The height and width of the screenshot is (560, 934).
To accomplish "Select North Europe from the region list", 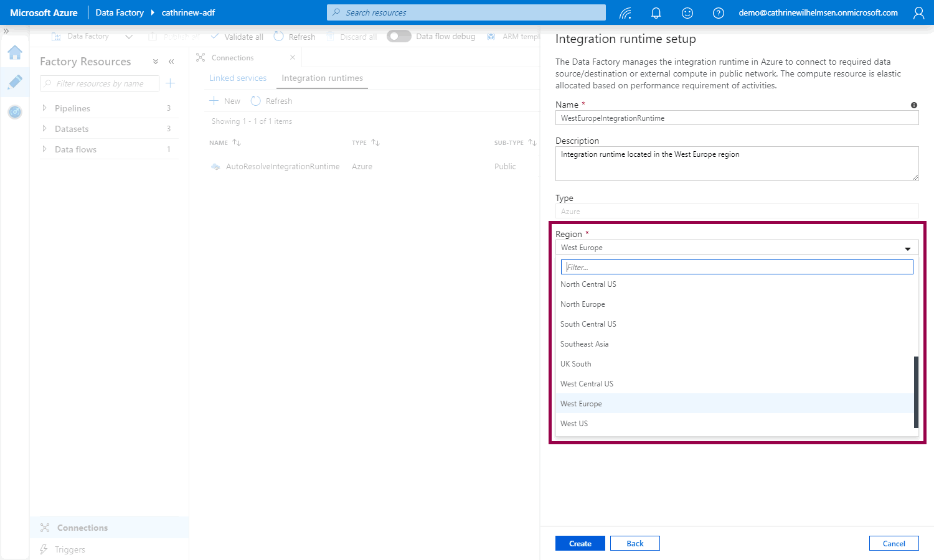I will tap(583, 304).
